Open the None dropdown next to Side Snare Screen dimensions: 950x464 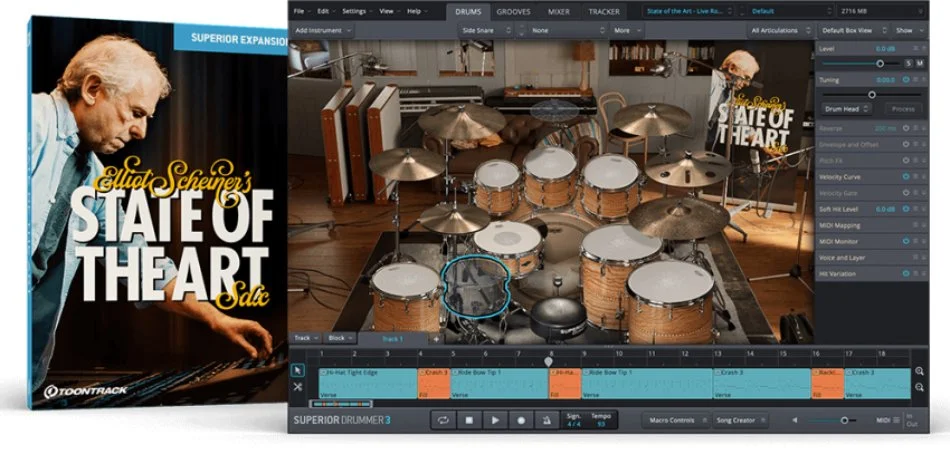click(565, 30)
